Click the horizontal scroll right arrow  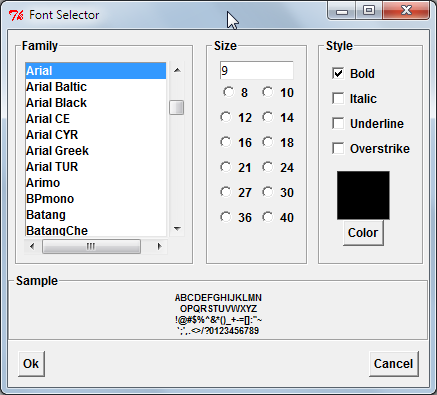tap(159, 247)
